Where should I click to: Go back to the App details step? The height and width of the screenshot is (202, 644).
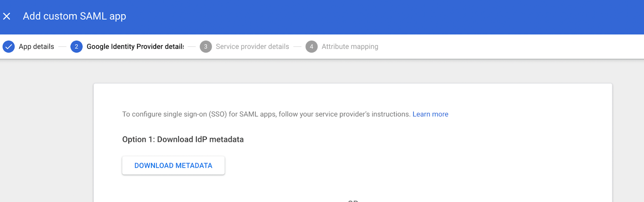tap(36, 47)
